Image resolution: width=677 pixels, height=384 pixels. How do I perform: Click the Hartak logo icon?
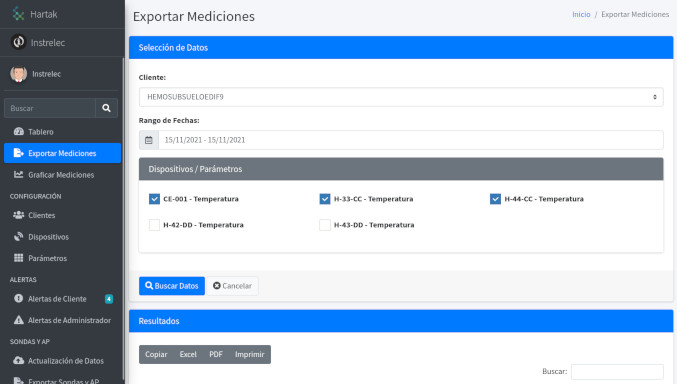tap(18, 14)
